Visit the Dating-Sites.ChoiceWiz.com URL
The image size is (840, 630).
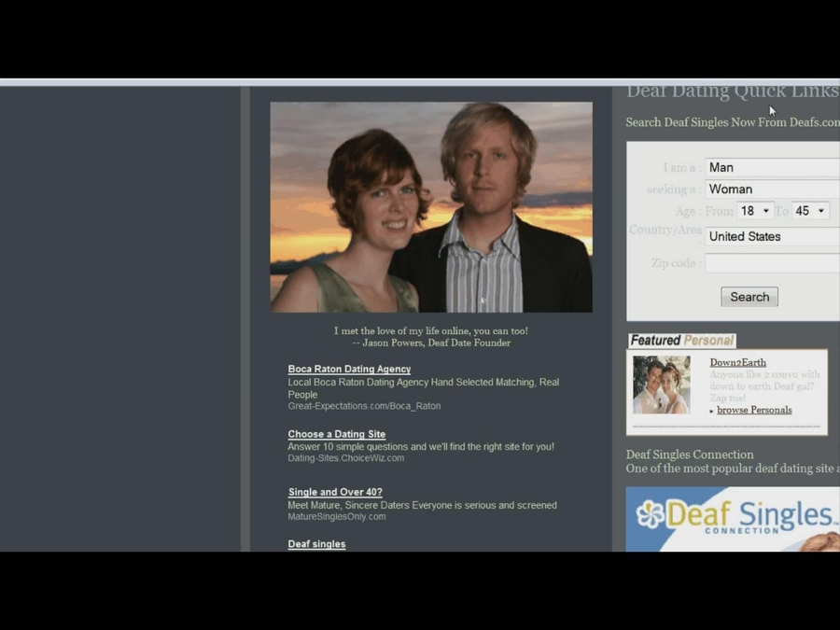345,457
